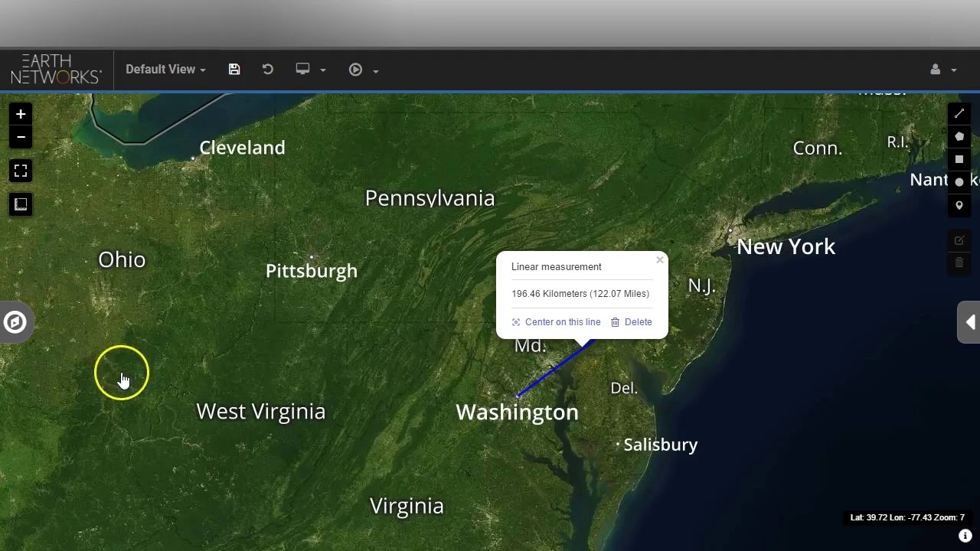Click the Del. map label
This screenshot has height=551, width=980.
[624, 388]
